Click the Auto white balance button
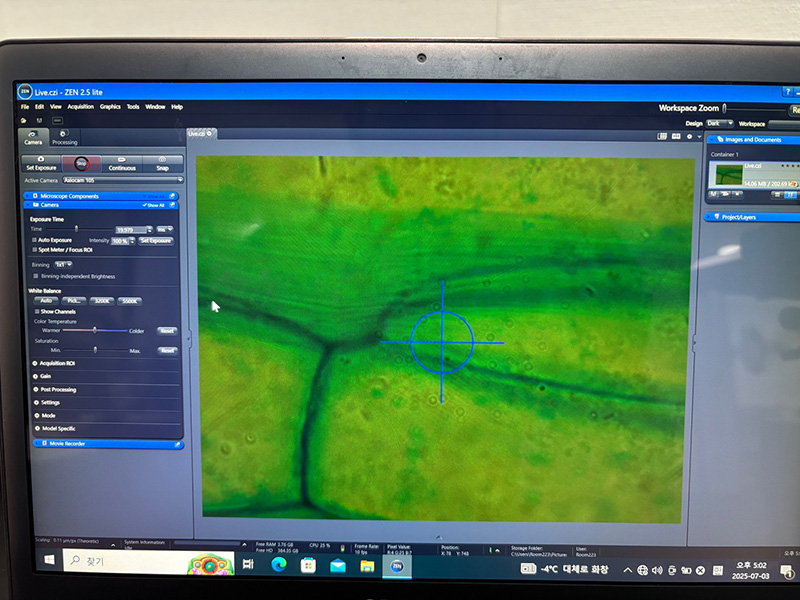800x600 pixels. (x=46, y=300)
